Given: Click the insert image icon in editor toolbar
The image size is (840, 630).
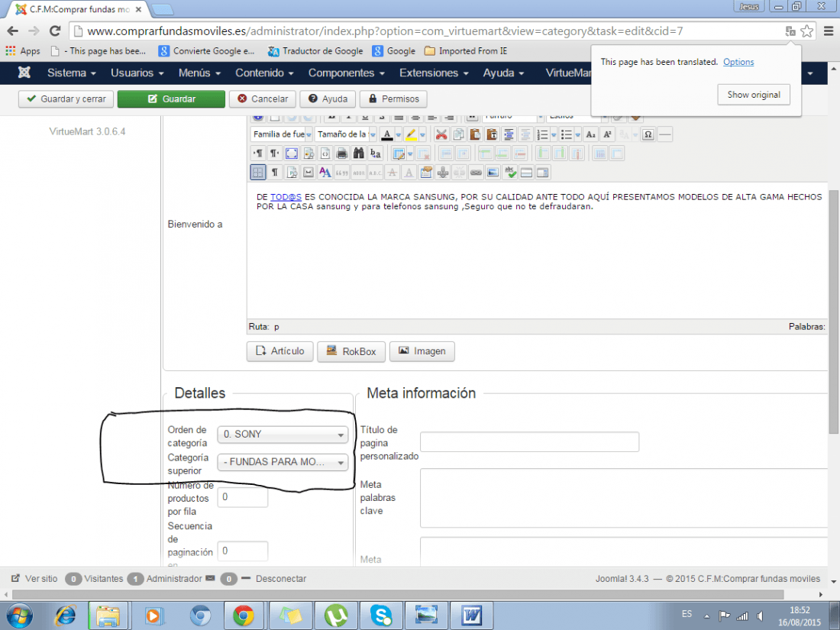Looking at the screenshot, I should (493, 173).
